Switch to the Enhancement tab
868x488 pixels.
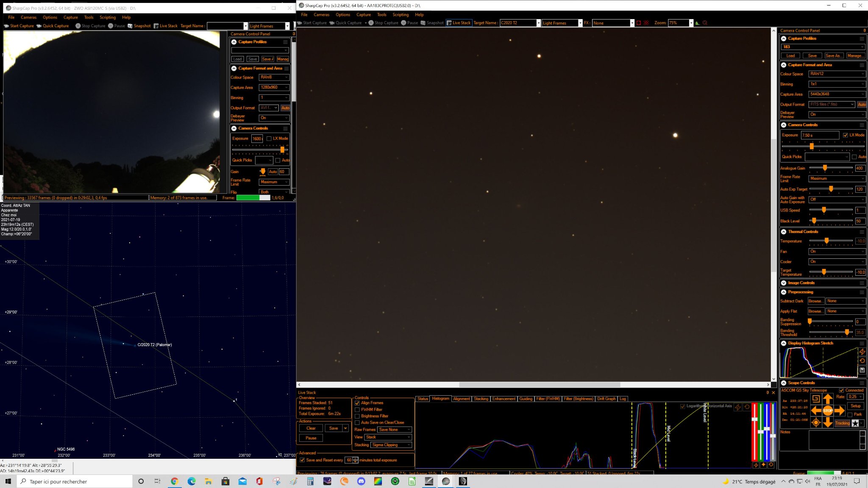pyautogui.click(x=504, y=399)
